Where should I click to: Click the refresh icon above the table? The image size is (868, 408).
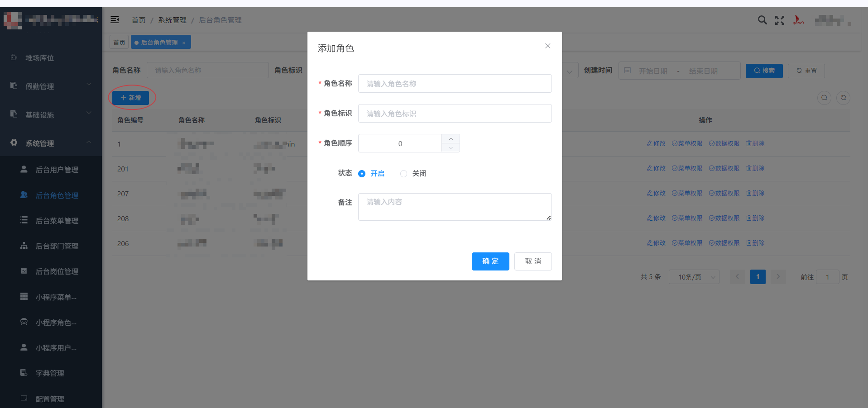pos(843,98)
